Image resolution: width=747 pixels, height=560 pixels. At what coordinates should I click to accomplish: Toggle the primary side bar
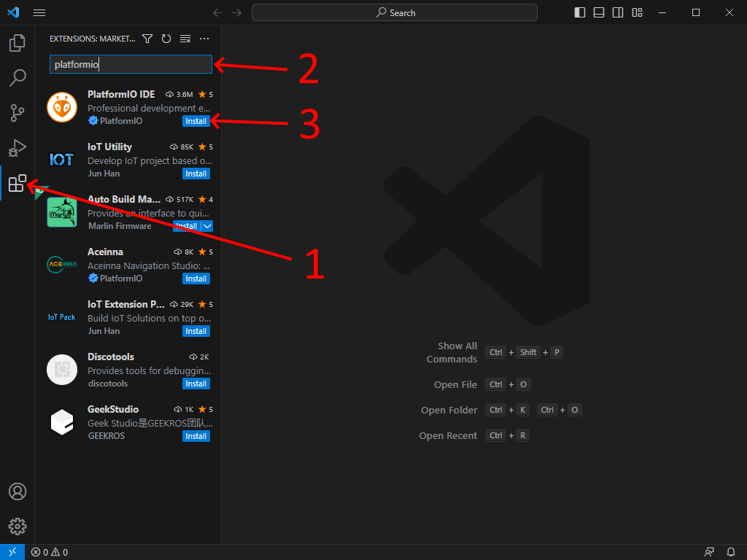tap(580, 13)
